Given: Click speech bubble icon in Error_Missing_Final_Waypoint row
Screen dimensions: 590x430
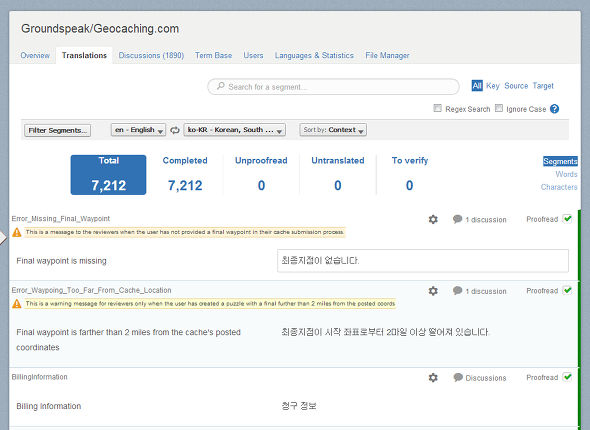Looking at the screenshot, I should (458, 219).
